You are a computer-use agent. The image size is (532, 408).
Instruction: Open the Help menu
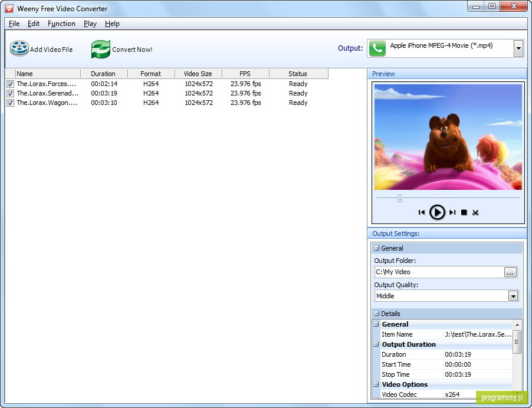pyautogui.click(x=112, y=24)
